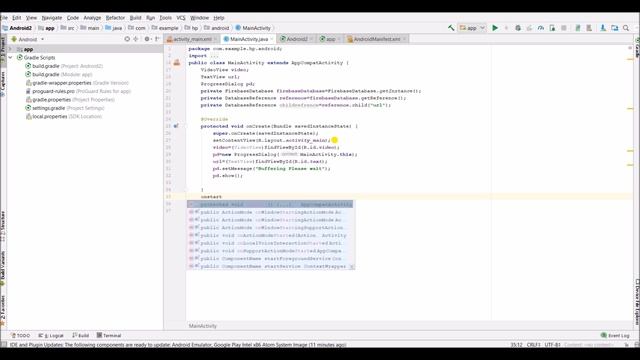Collapse the Gradle Scripts tree node
Screen dimensions: 640x360
[x=11, y=58]
